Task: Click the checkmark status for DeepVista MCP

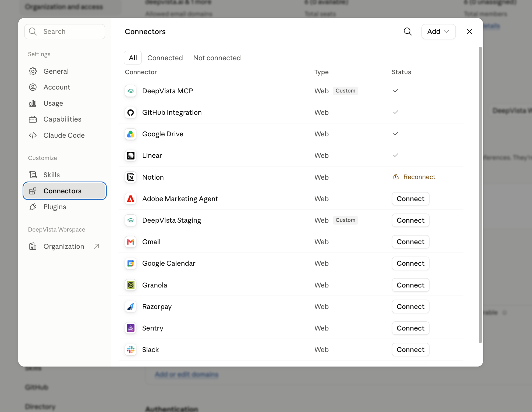Action: pyautogui.click(x=396, y=91)
